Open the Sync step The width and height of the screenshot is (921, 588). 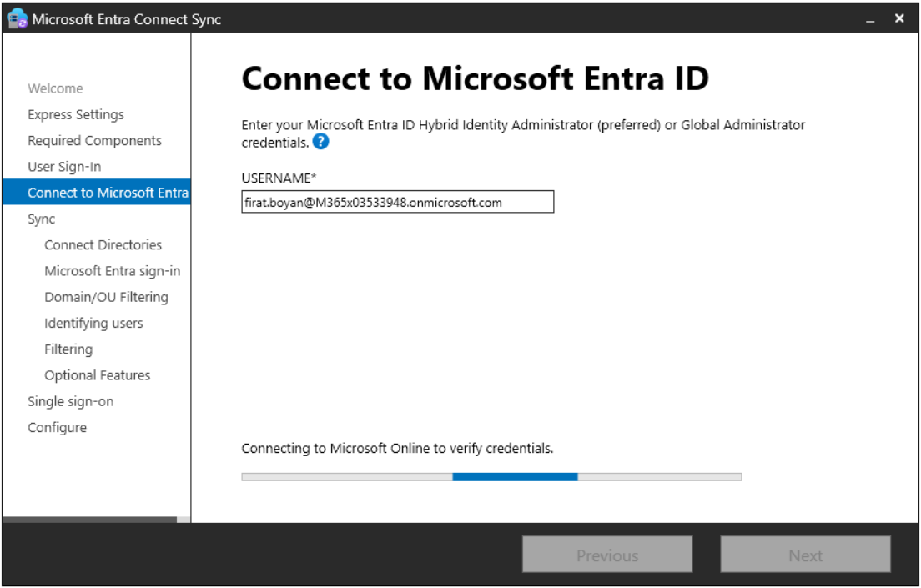pyautogui.click(x=41, y=219)
